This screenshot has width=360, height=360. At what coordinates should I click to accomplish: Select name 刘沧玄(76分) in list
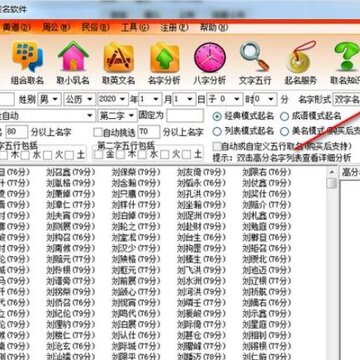coord(70,347)
